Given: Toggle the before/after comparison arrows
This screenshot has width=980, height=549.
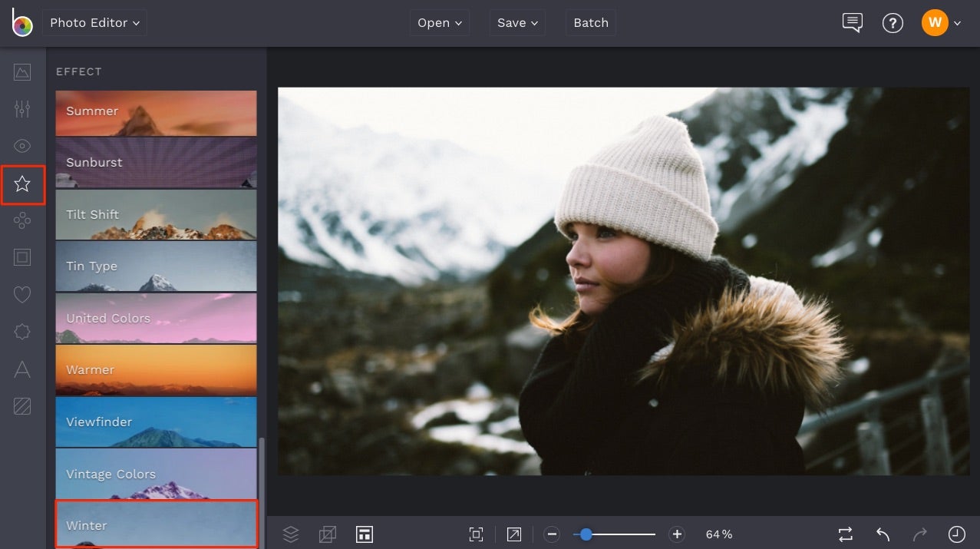Looking at the screenshot, I should 845,534.
